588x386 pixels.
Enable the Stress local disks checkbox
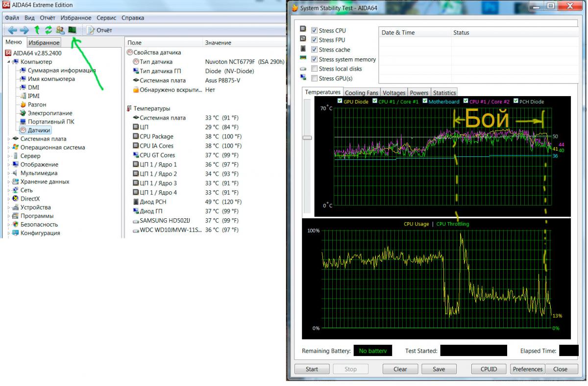[315, 69]
